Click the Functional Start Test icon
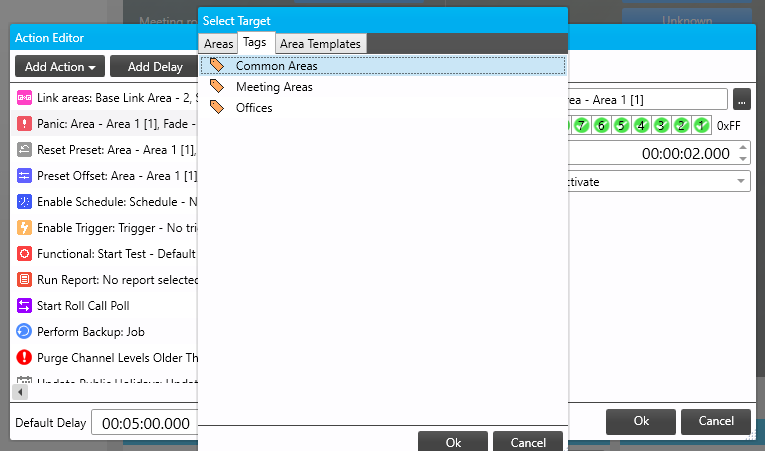Image resolution: width=765 pixels, height=451 pixels. (24, 253)
